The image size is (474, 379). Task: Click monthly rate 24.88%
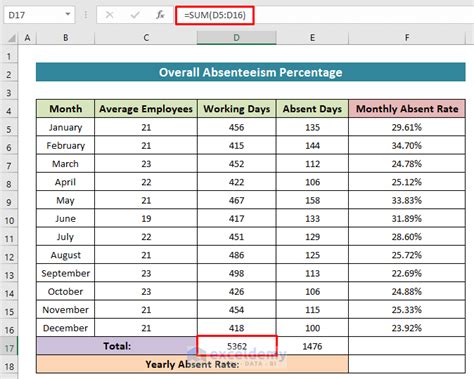point(407,291)
